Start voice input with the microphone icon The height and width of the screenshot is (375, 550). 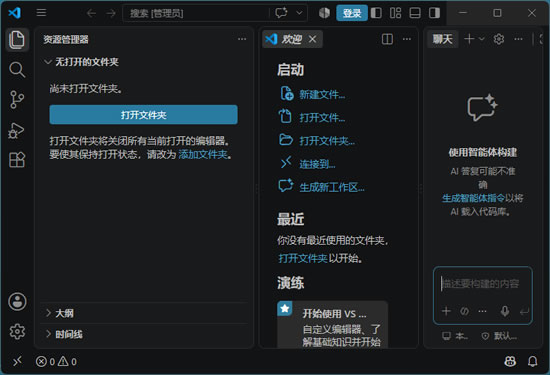pos(505,311)
